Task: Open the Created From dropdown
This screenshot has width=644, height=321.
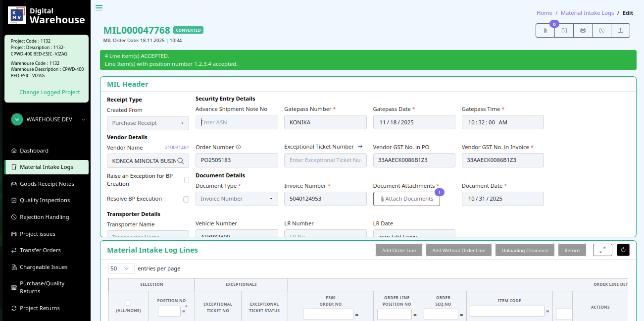Action: click(148, 123)
